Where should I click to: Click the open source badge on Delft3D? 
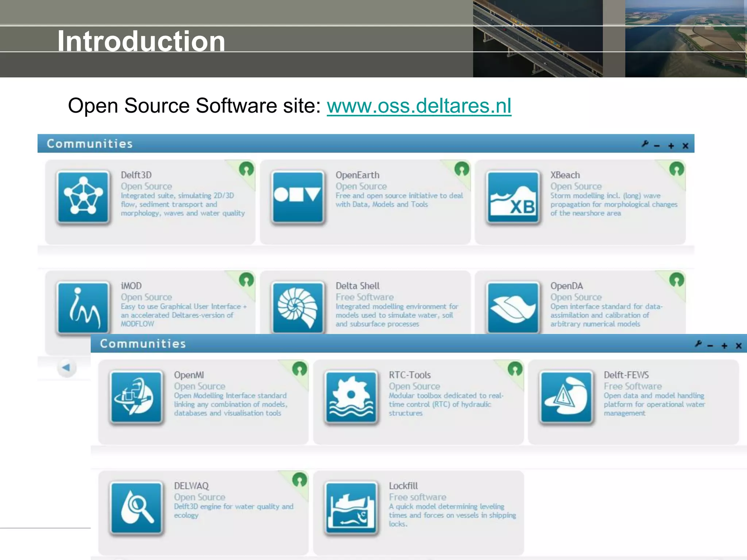[247, 169]
